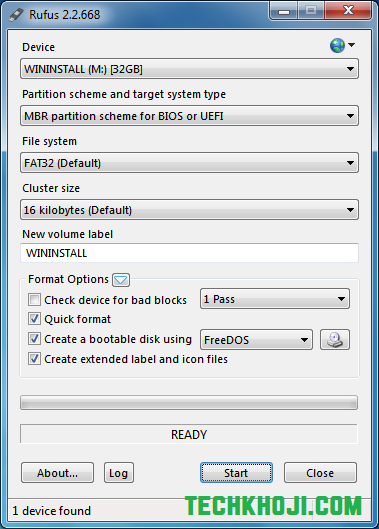Toggle advanced Format Options arrow

pos(121,280)
